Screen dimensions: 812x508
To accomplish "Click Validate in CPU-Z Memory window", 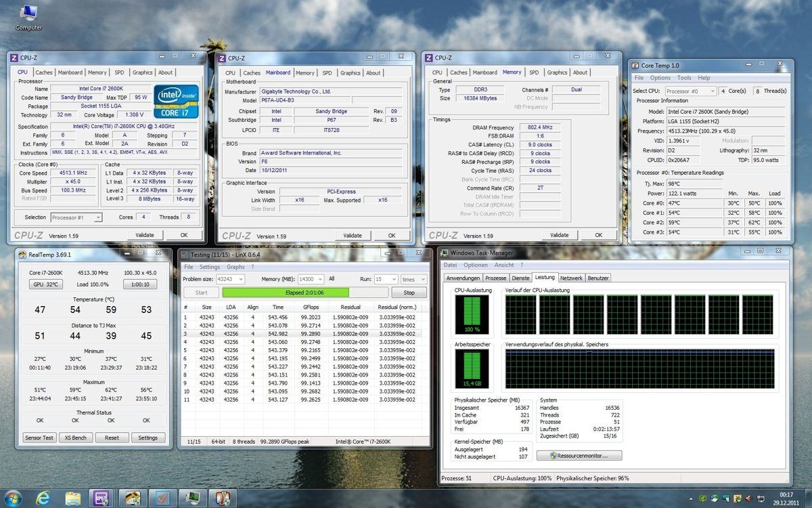I will (560, 235).
